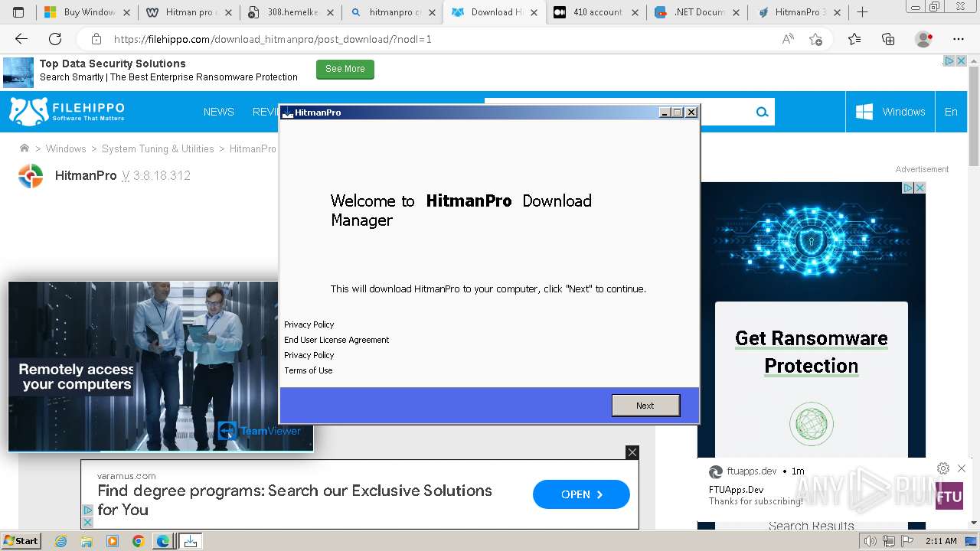
Task: Click the AdChoices icon on top banner
Action: tap(948, 61)
